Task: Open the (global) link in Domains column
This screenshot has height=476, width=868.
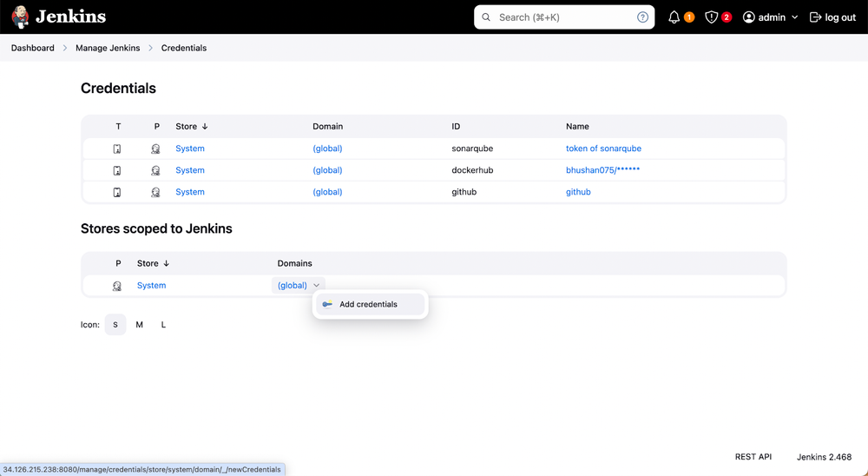Action: 293,286
